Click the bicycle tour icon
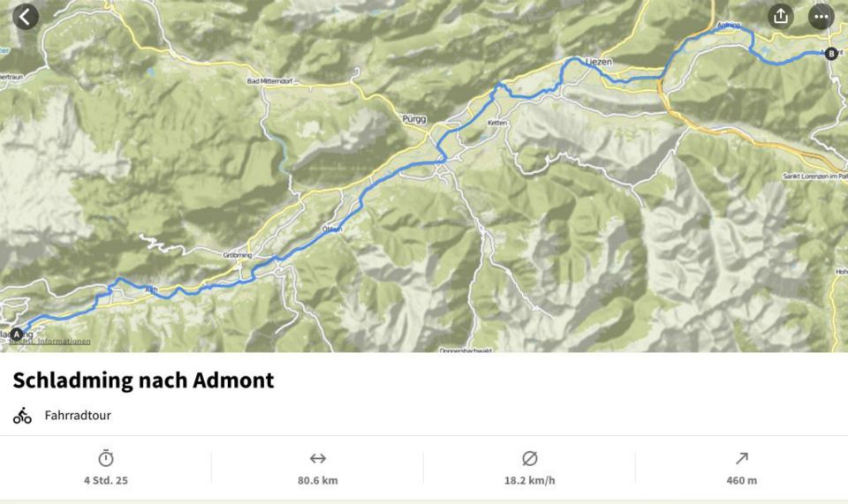 point(22,416)
